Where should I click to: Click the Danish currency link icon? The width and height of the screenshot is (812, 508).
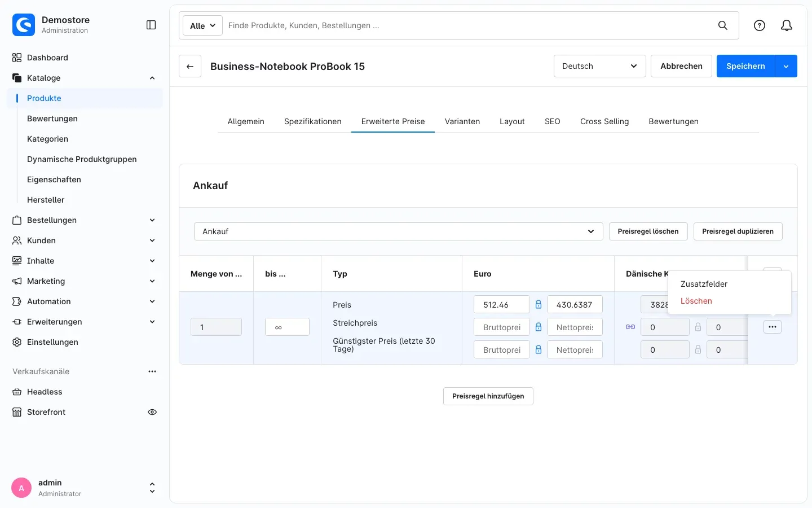[630, 327]
